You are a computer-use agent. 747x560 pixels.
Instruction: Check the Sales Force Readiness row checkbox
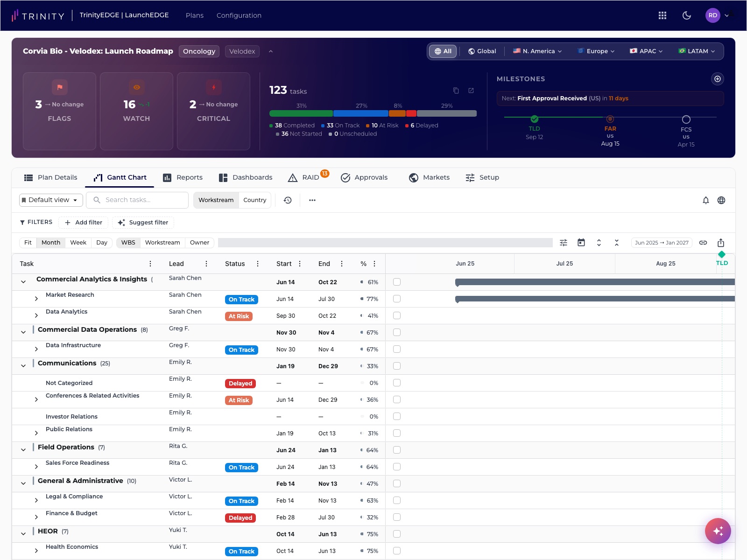tap(397, 467)
